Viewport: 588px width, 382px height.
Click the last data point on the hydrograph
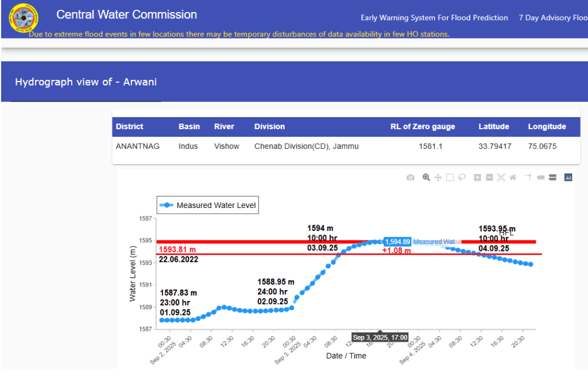point(531,264)
